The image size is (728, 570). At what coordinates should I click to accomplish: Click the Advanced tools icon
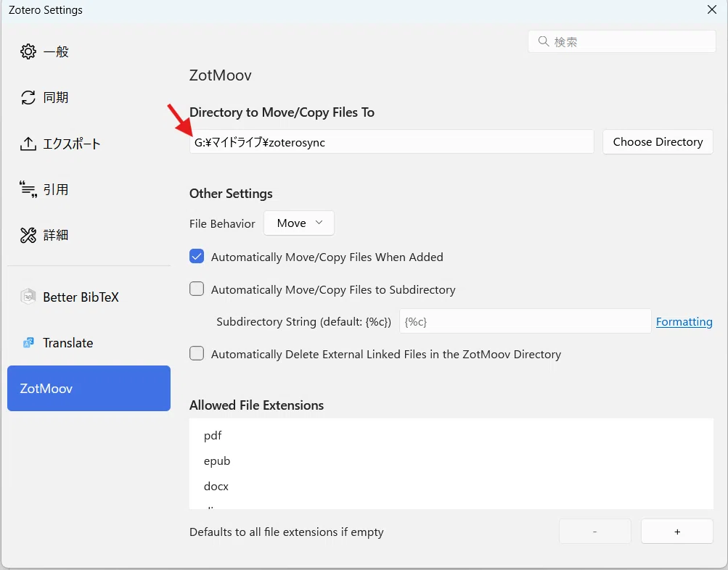[28, 235]
